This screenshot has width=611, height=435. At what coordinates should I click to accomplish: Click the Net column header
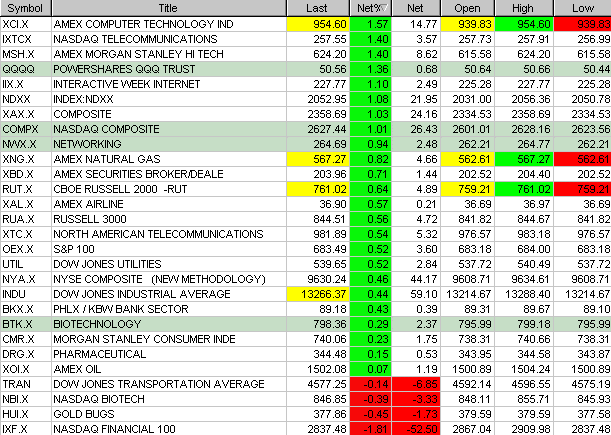(x=416, y=8)
